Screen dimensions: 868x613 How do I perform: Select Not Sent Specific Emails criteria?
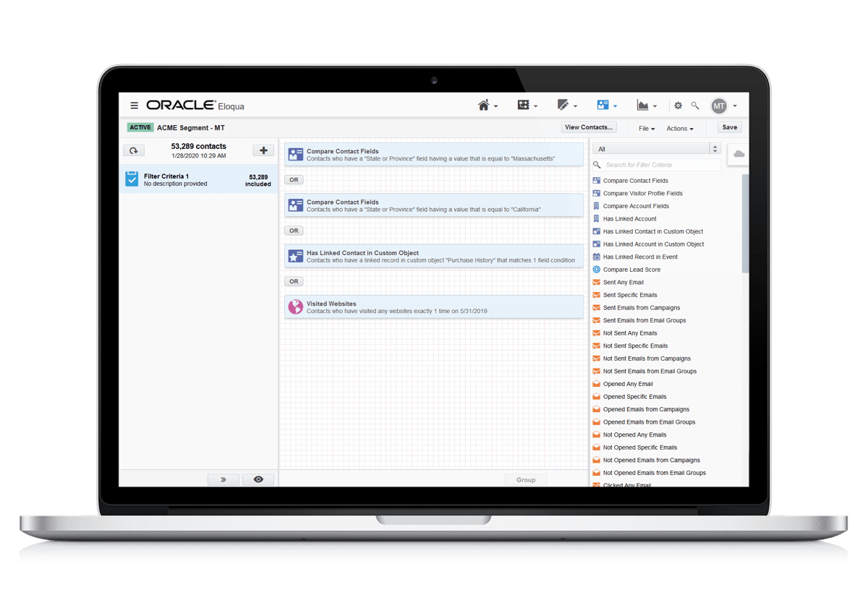636,346
